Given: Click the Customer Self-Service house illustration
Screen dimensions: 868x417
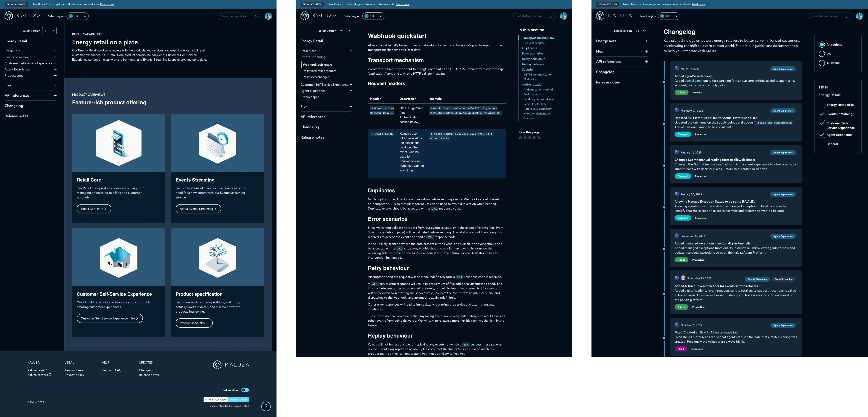Looking at the screenshot, I should (x=119, y=258).
